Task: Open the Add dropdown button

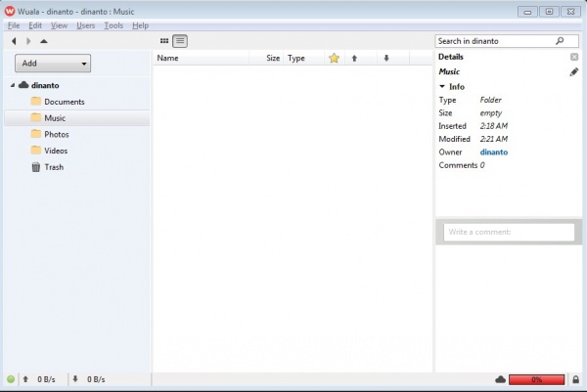Action: pyautogui.click(x=53, y=64)
